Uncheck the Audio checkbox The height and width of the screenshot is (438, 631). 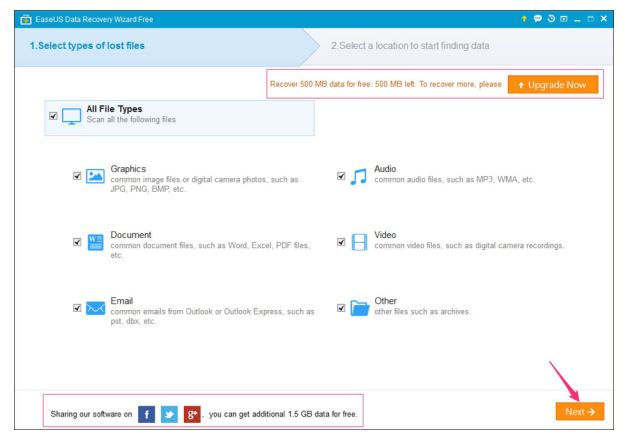coord(341,176)
